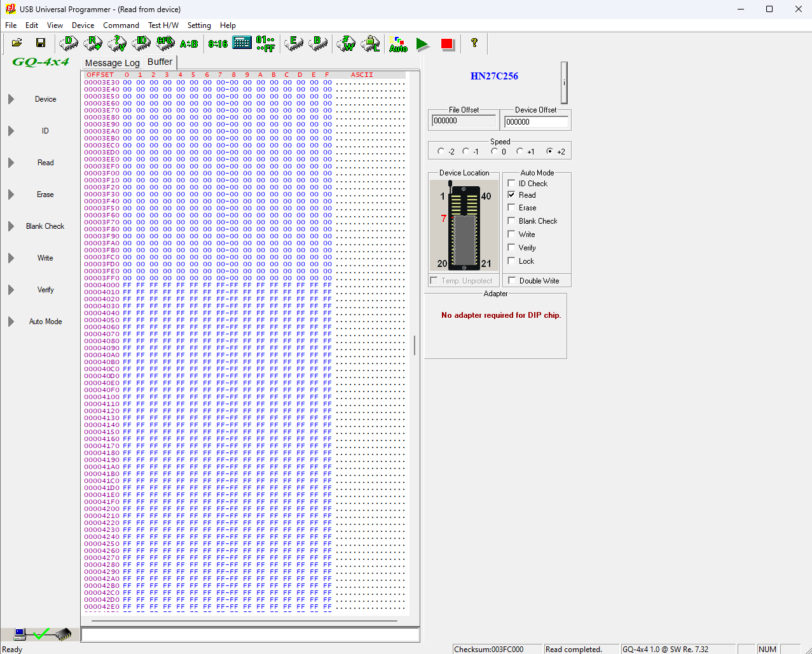Click the save floppy disk icon
Screen dimensions: 812x654
41,43
